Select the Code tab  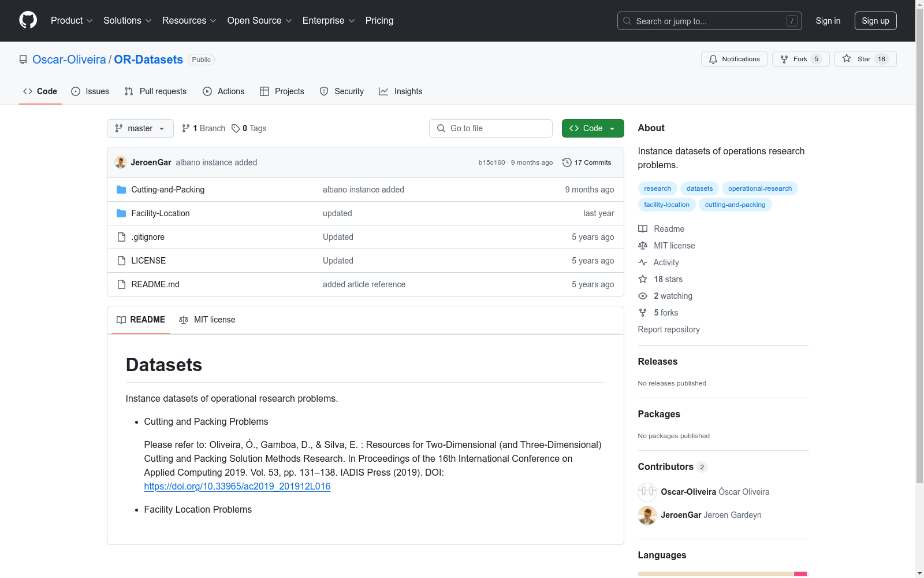[40, 91]
